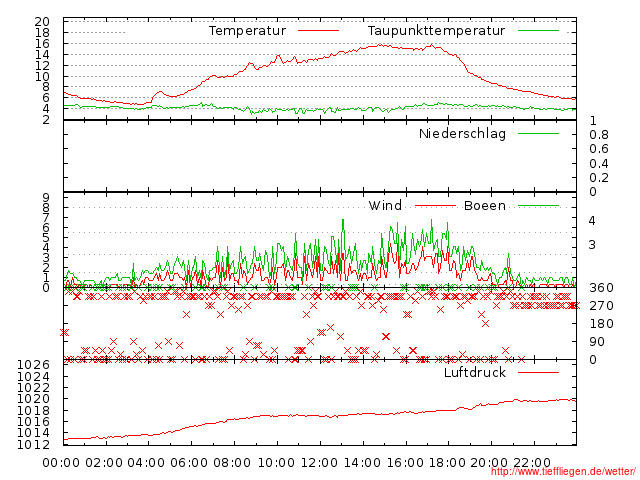The width and height of the screenshot is (640, 480).
Task: Click the 08:00 time axis label
Action: tap(232, 463)
